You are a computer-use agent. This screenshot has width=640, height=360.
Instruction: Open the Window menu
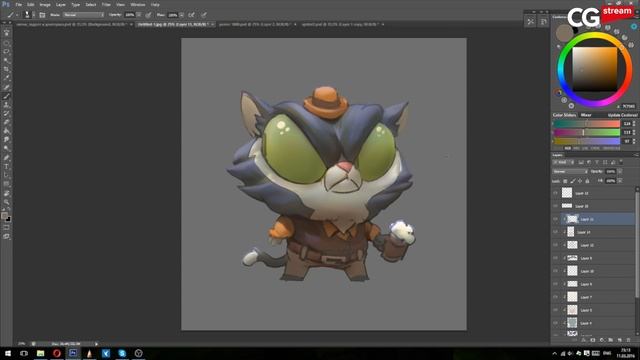pos(138,4)
